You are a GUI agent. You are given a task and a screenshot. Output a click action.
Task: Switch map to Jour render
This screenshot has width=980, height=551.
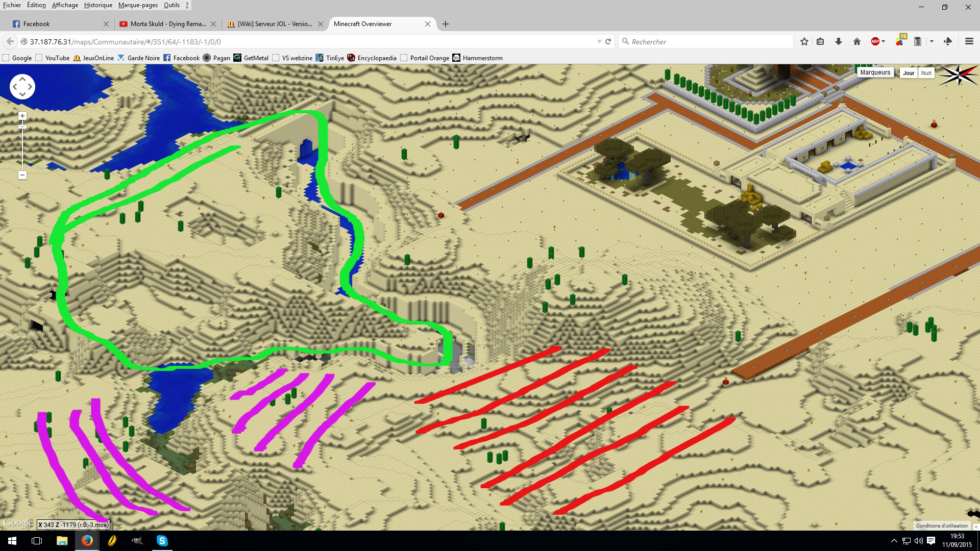coord(909,73)
